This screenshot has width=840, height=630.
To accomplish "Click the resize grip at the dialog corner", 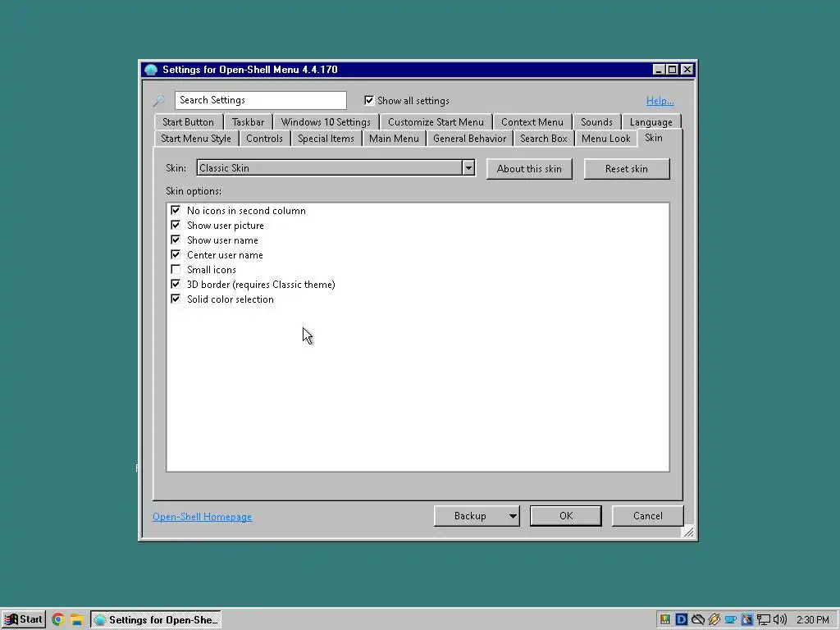I will click(x=688, y=532).
